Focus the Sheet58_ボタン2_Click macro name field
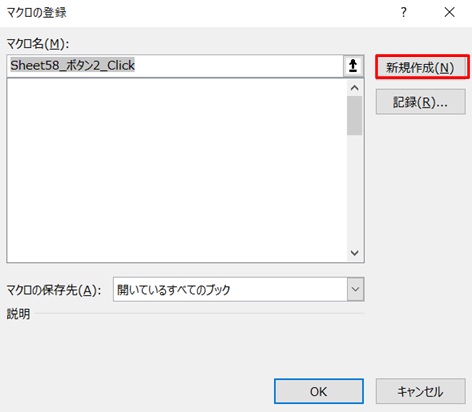Viewport: 472px width, 412px height. pos(175,66)
